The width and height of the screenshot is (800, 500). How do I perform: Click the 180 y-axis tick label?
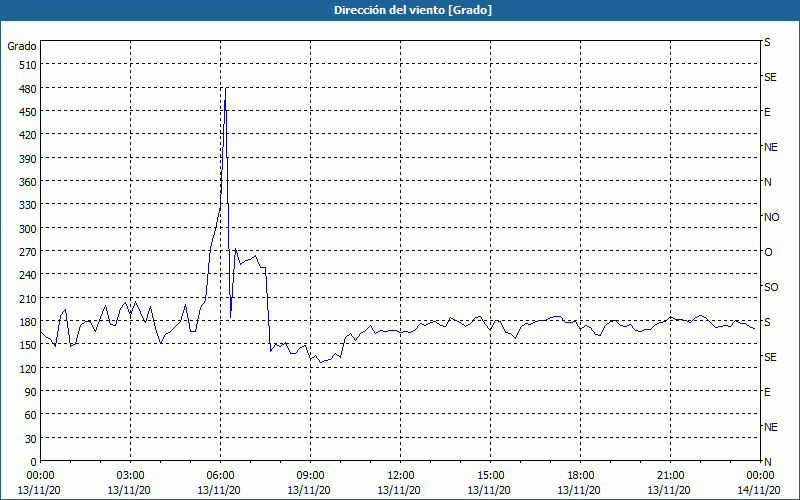pyautogui.click(x=28, y=322)
